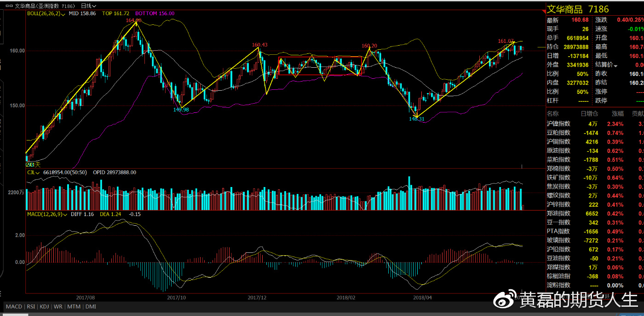Select the 沪镍指数 row
644x316 pixels.
[595, 124]
